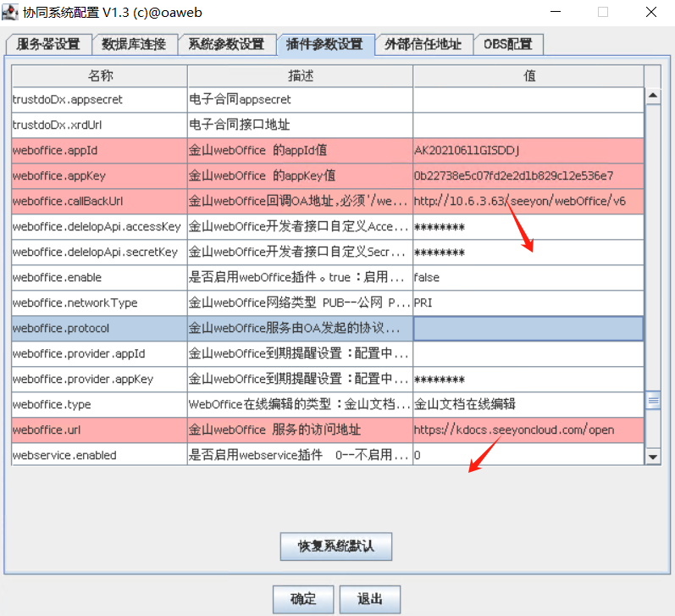The height and width of the screenshot is (616, 675).
Task: Open the 数据库连接 tab
Action: click(x=133, y=44)
